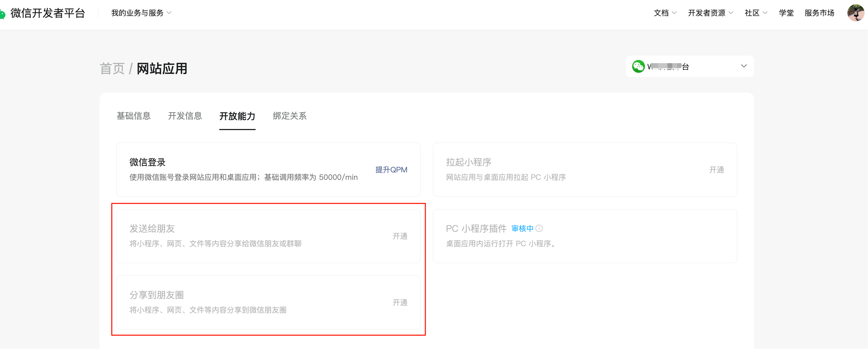Expand the 我的业务与服务 dropdown

(x=141, y=13)
